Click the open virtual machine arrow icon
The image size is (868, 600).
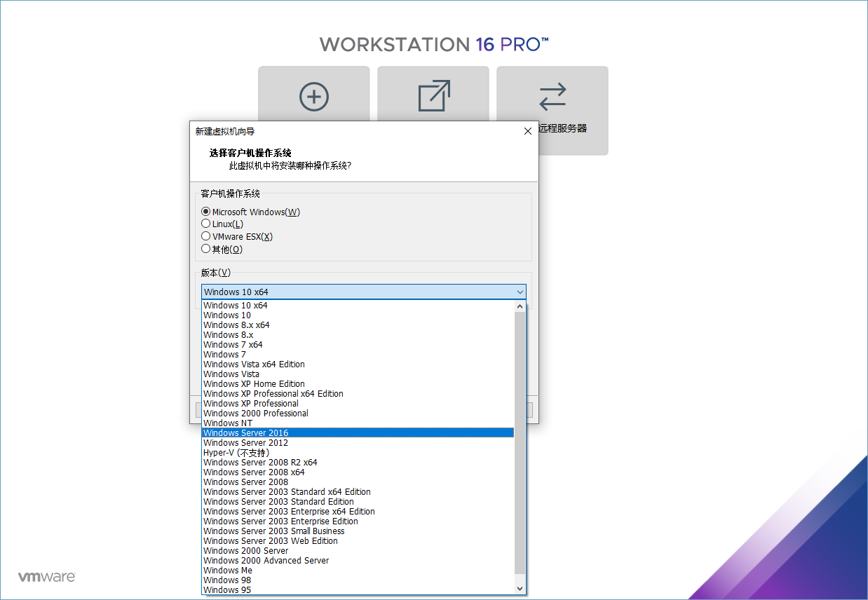pos(434,96)
